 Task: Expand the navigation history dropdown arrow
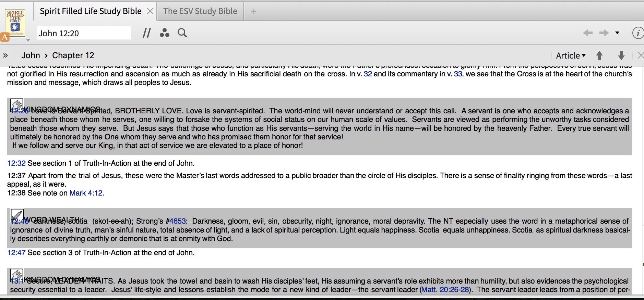coord(617,33)
